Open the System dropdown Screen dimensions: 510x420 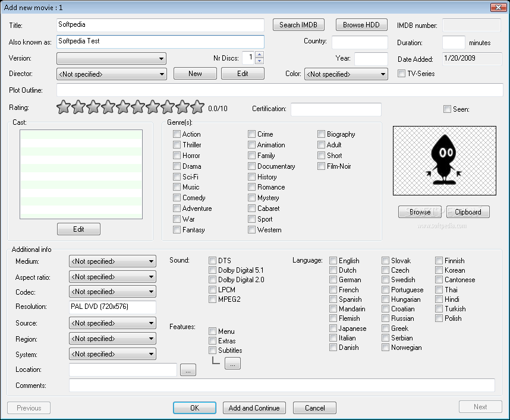click(112, 353)
